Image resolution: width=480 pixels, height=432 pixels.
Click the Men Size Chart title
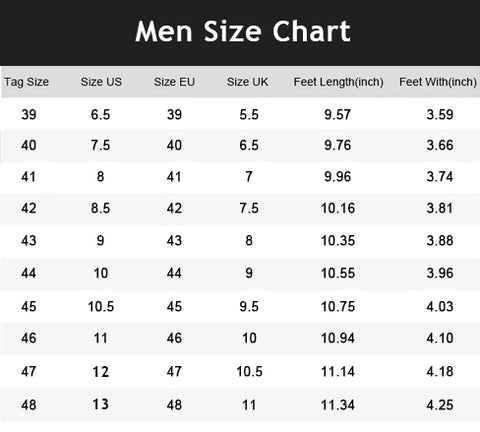point(243,31)
